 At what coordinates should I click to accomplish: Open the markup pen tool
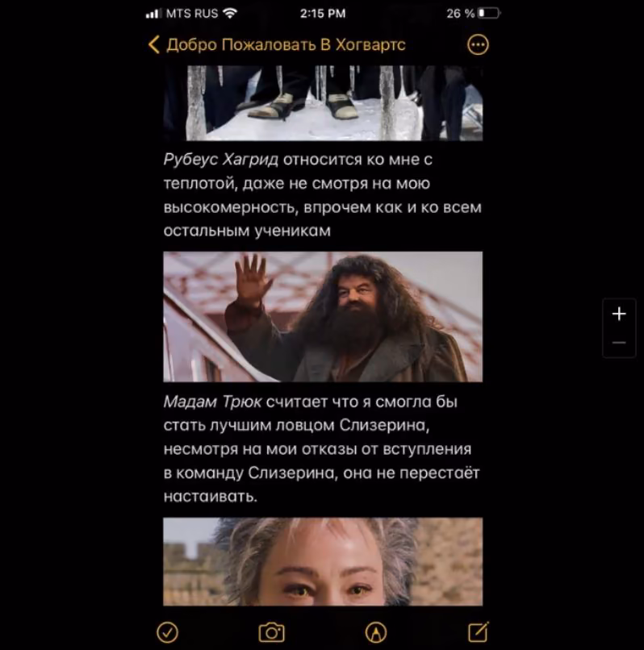point(375,632)
